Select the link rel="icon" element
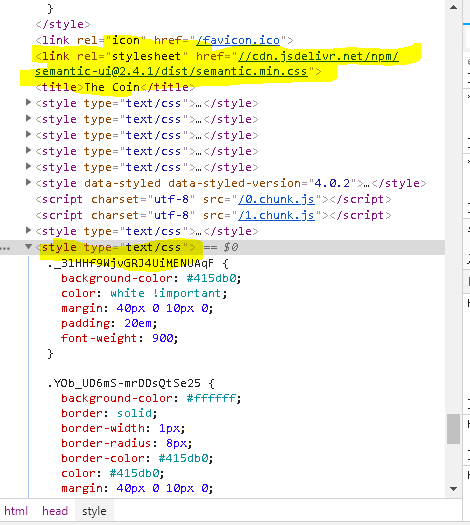 coord(164,40)
